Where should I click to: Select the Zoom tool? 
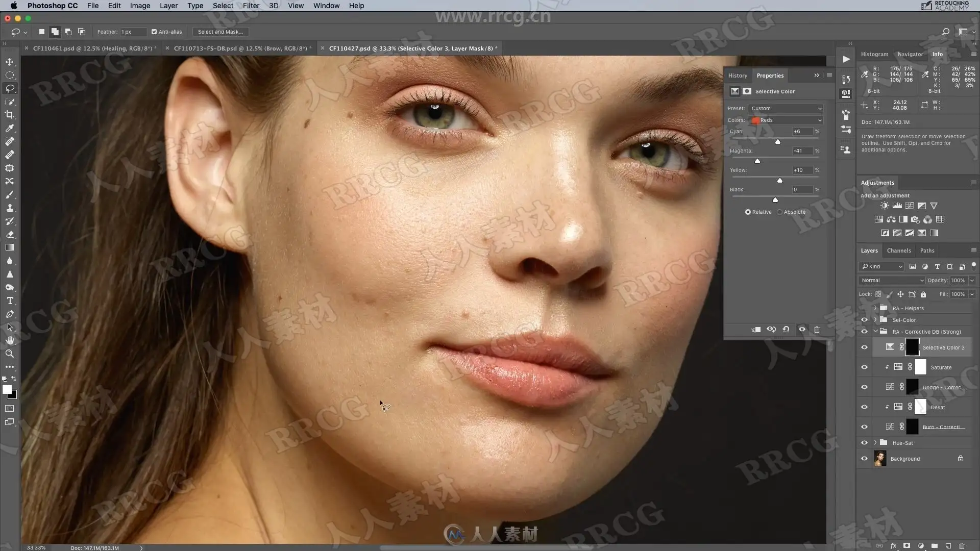click(10, 354)
